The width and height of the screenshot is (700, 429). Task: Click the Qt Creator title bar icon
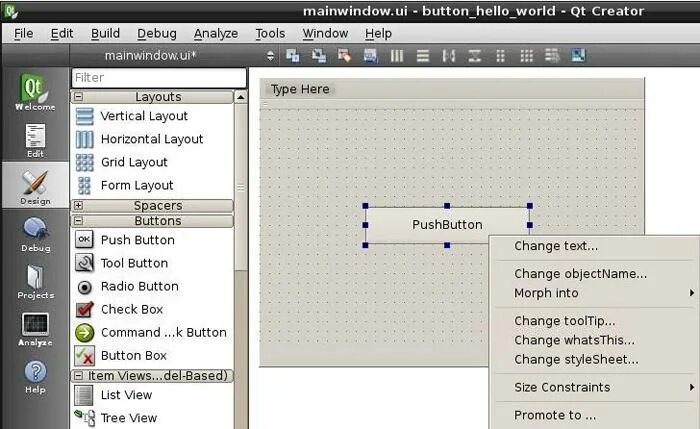coord(11,11)
